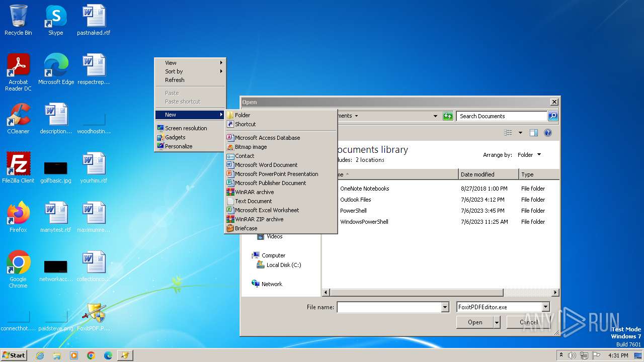
Task: Click the help question mark icon
Action: pos(548,133)
